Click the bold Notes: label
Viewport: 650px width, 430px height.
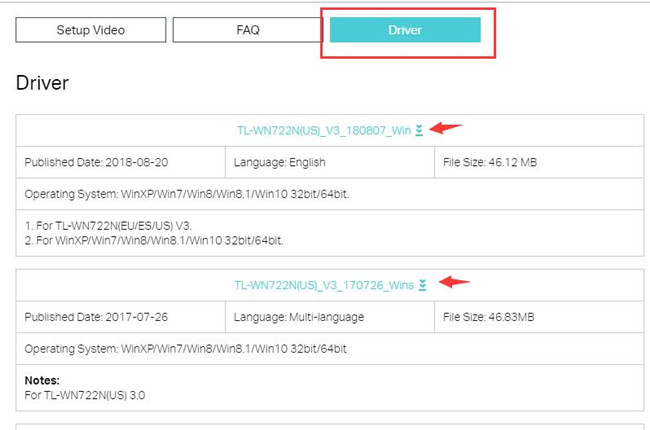pyautogui.click(x=42, y=380)
